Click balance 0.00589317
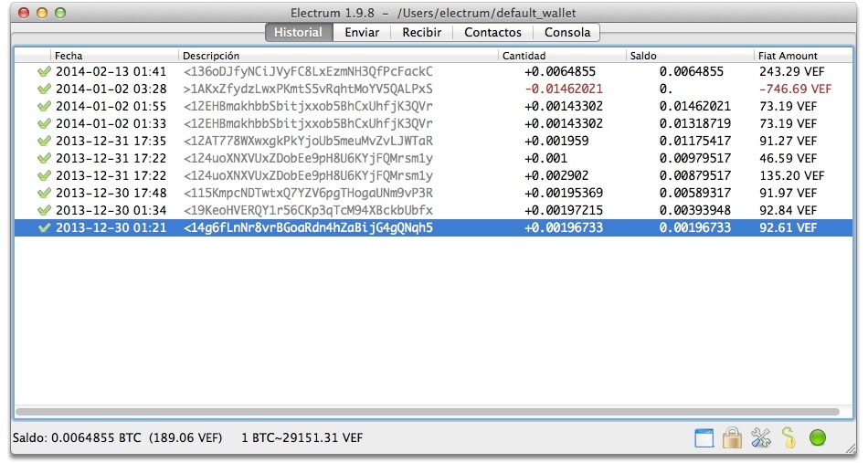 click(694, 193)
